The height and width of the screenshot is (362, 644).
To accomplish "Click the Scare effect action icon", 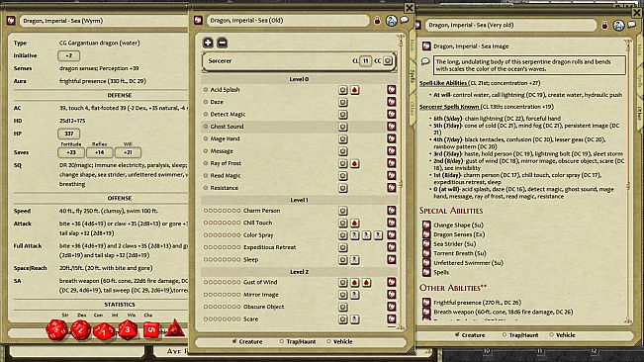I will (355, 318).
